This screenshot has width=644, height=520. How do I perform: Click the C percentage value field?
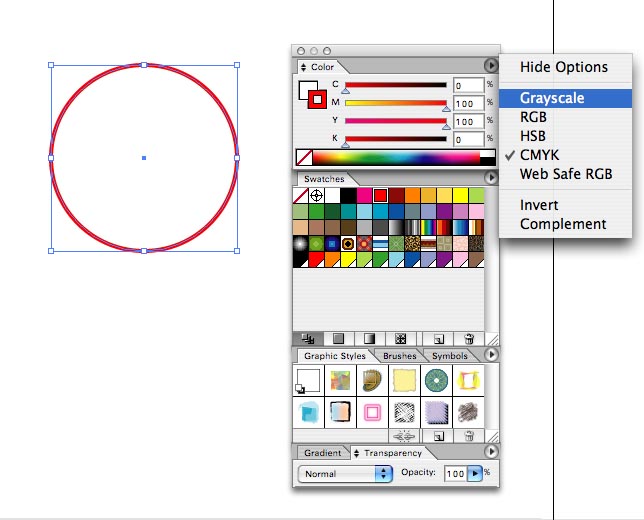click(x=469, y=85)
